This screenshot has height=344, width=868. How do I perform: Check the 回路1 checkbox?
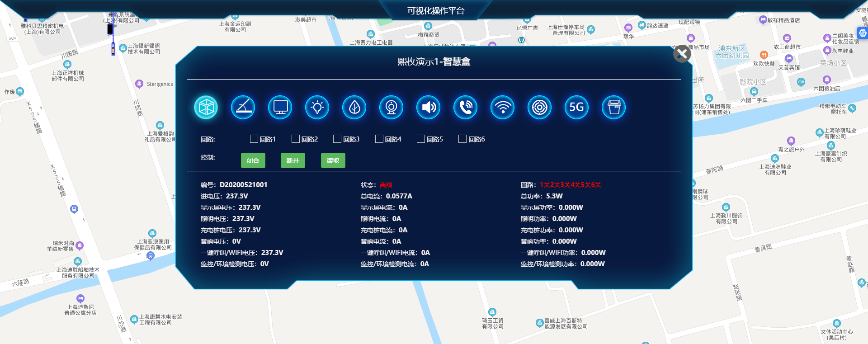[x=254, y=139]
